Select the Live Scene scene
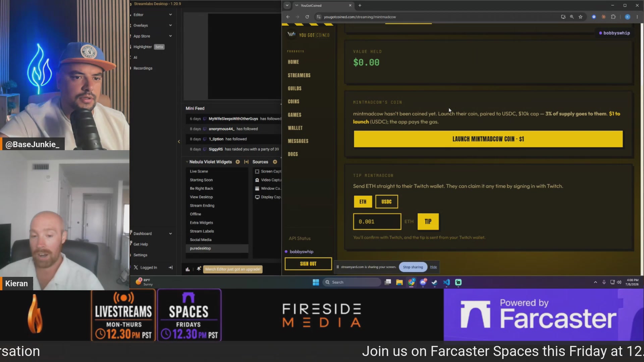644x362 pixels. pos(217,171)
